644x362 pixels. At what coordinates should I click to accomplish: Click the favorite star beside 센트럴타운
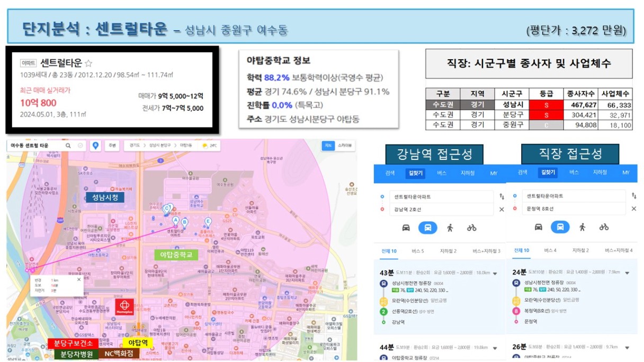(x=88, y=64)
